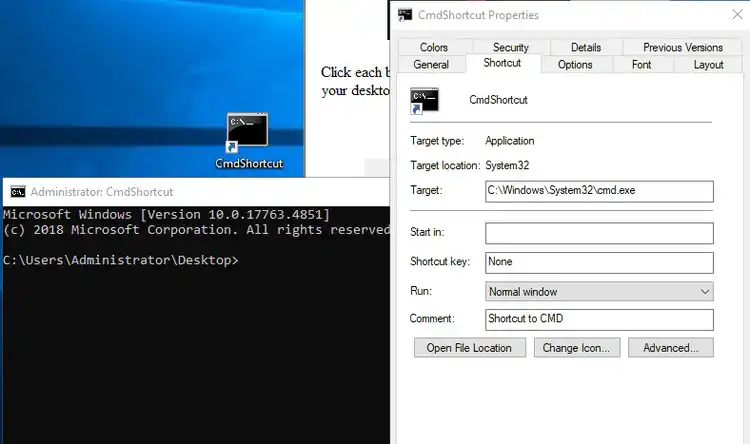This screenshot has height=444, width=750.
Task: Switch to the Colors tab
Action: tap(434, 47)
